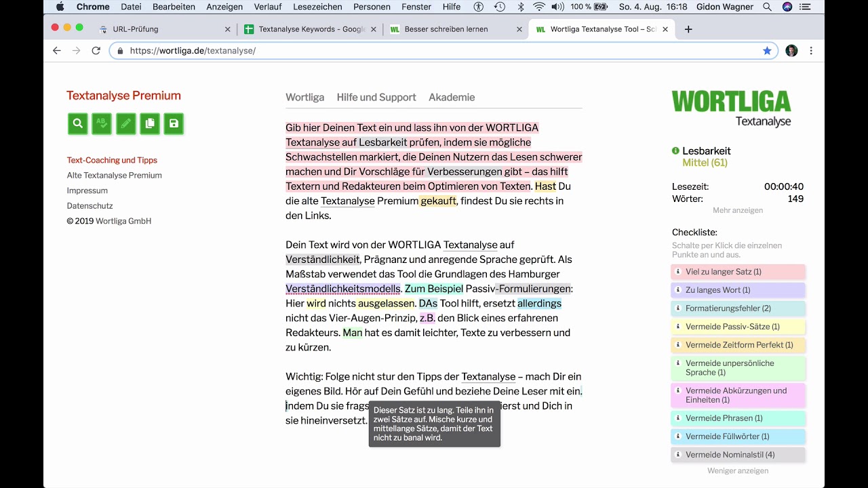This screenshot has height=488, width=868.
Task: Click the Time Machine icon in menu bar
Action: click(500, 7)
